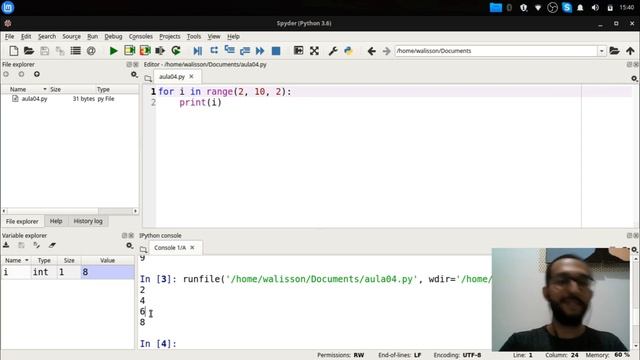Image resolution: width=640 pixels, height=360 pixels.
Task: Open the Skype icon in system tray
Action: click(x=567, y=7)
